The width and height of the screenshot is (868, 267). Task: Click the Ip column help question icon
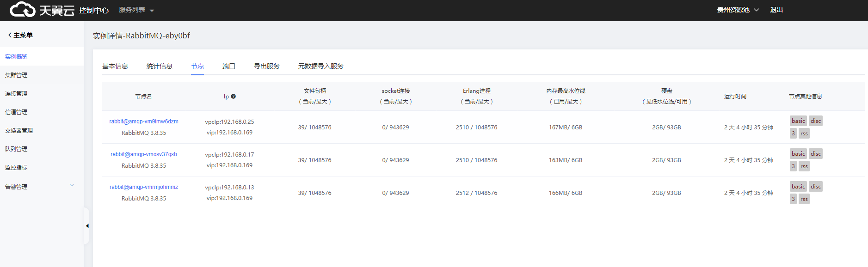[x=234, y=97]
